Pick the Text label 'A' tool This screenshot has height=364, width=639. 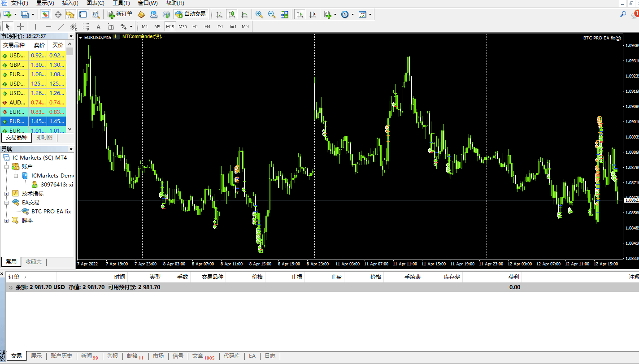click(x=98, y=26)
